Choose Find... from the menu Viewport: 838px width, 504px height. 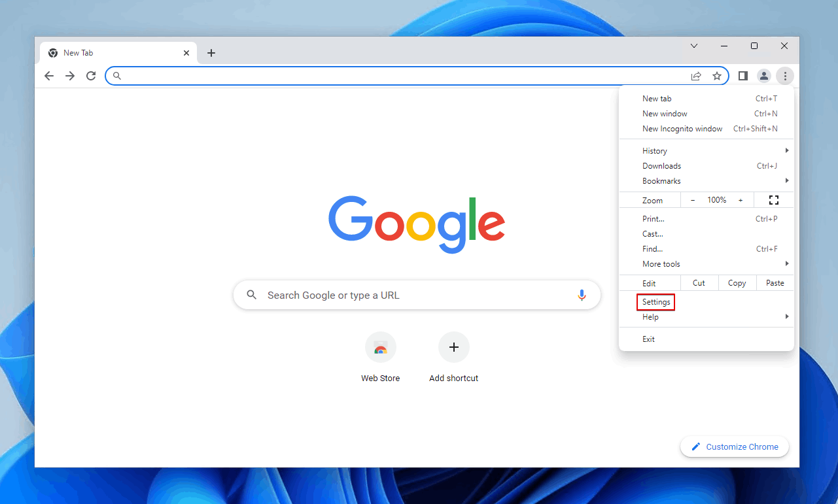(x=707, y=249)
